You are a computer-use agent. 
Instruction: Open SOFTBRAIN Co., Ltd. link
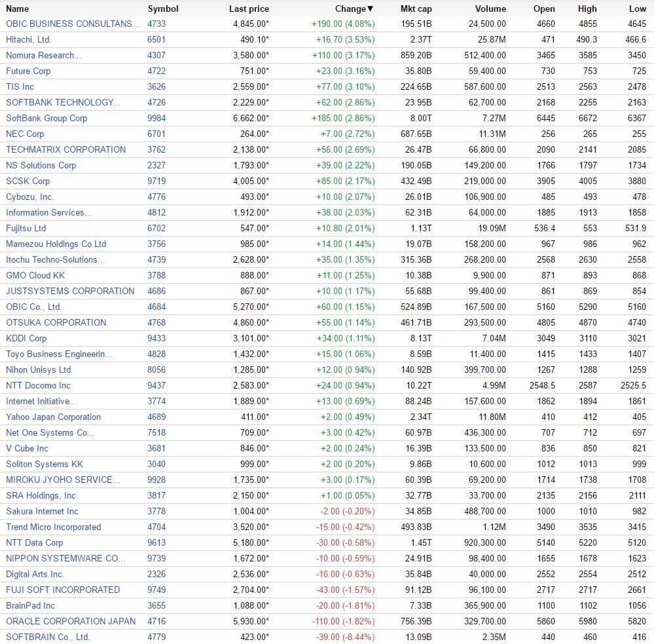(48, 637)
